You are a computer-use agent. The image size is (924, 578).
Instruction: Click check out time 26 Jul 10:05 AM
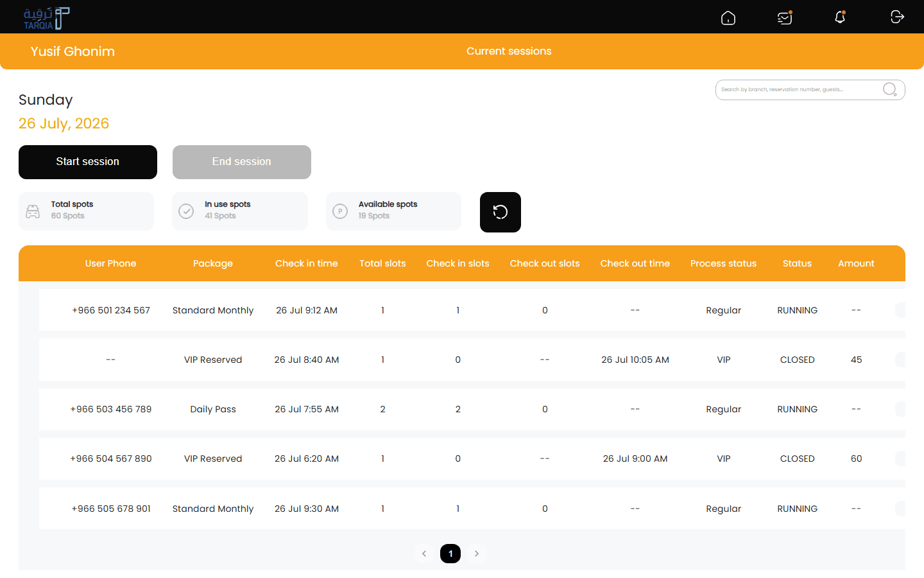click(635, 360)
